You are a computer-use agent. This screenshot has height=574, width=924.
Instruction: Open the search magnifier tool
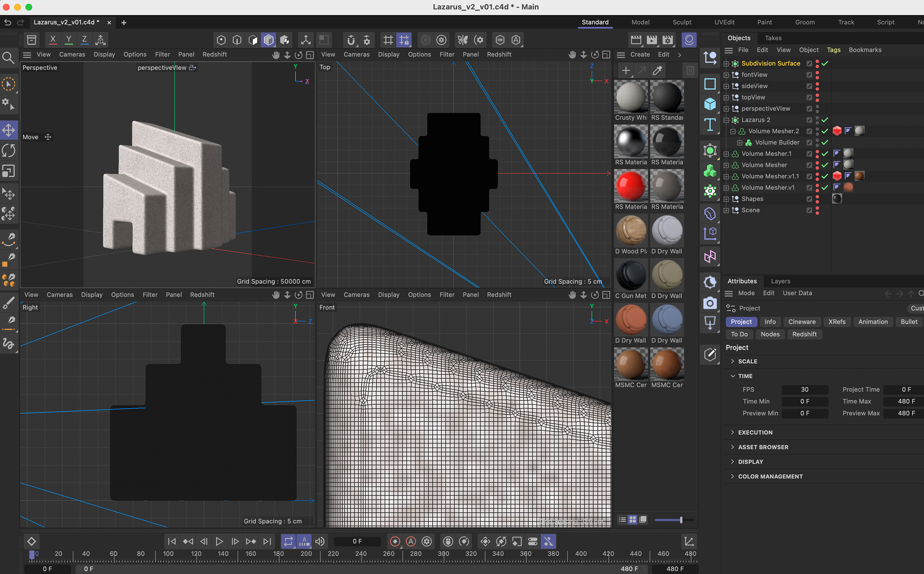point(8,58)
